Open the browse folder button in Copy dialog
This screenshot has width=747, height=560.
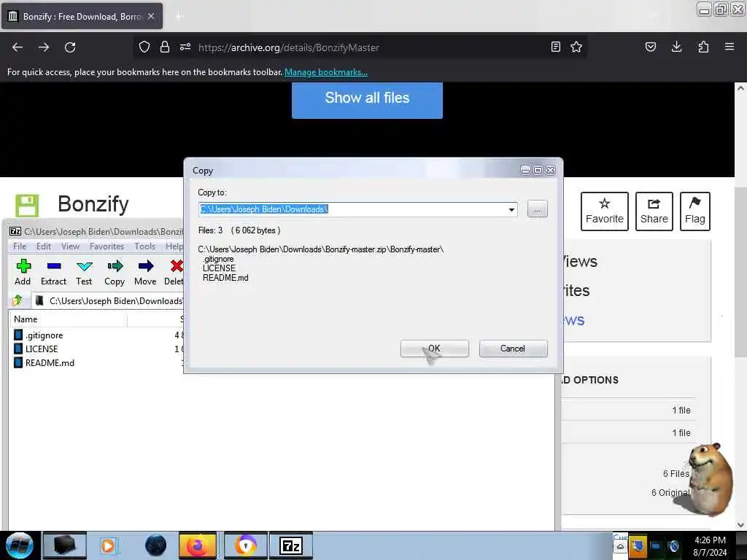click(x=538, y=209)
